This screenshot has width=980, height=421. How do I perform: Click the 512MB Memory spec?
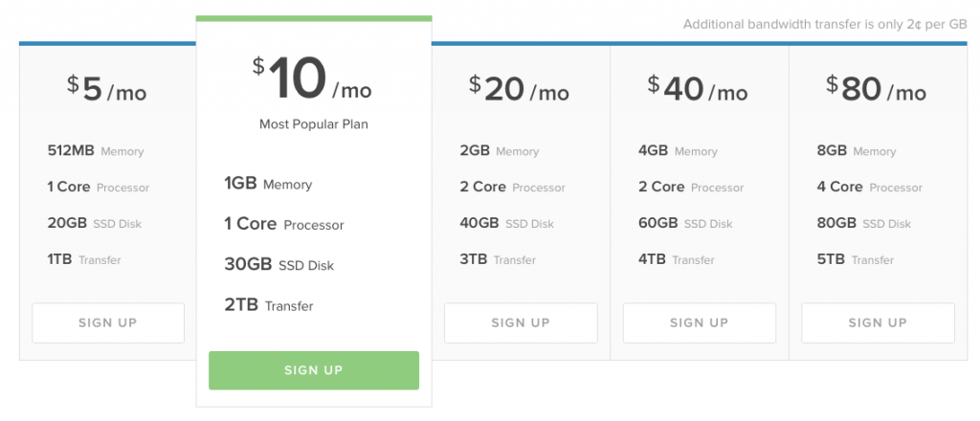(96, 151)
